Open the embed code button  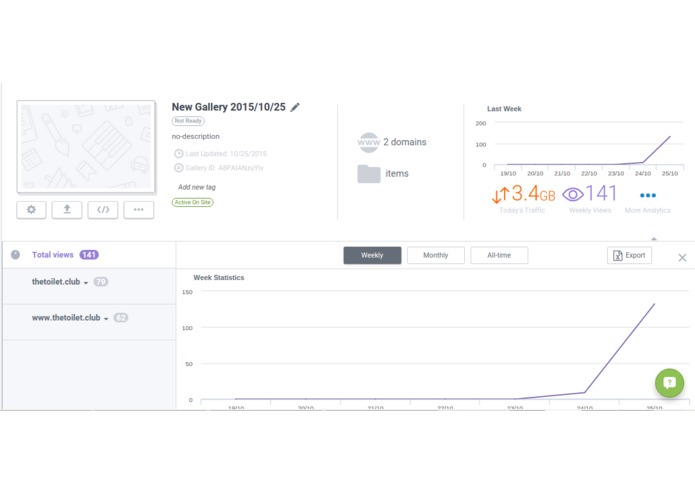click(x=103, y=210)
